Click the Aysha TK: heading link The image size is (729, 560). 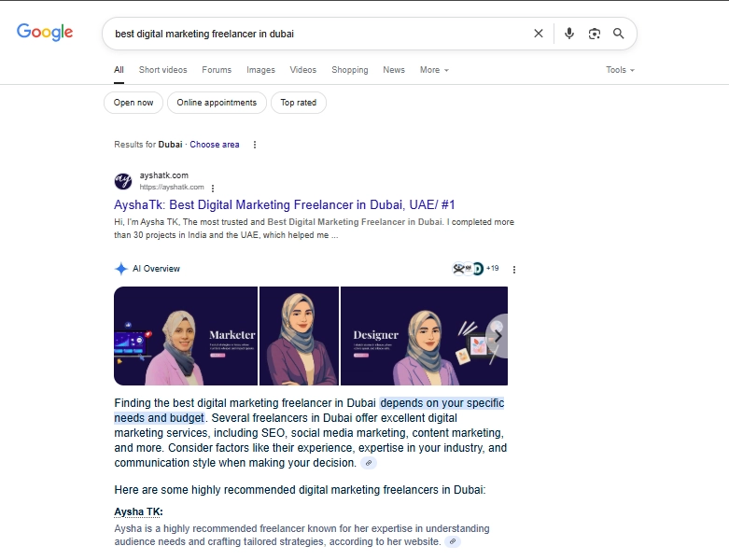[138, 511]
